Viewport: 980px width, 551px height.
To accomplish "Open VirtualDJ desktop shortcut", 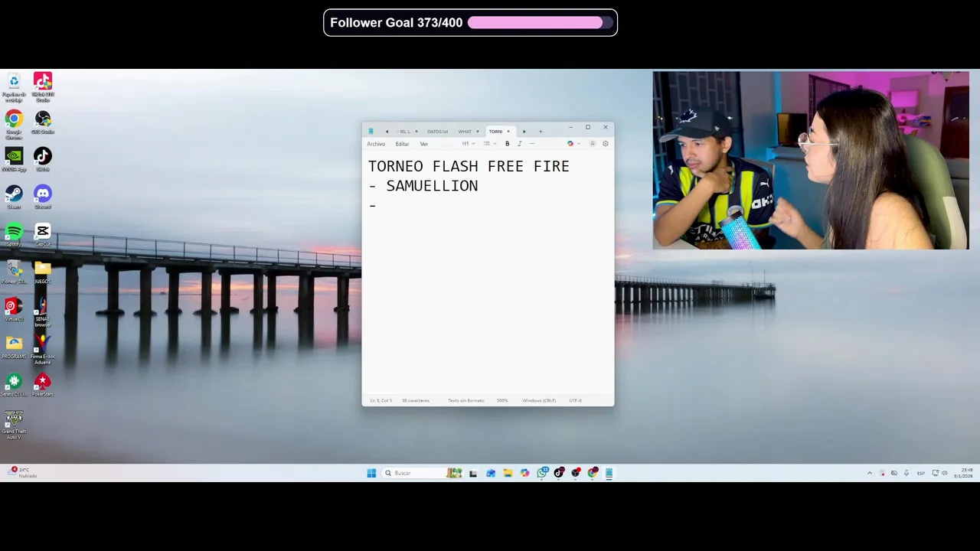I will [14, 310].
